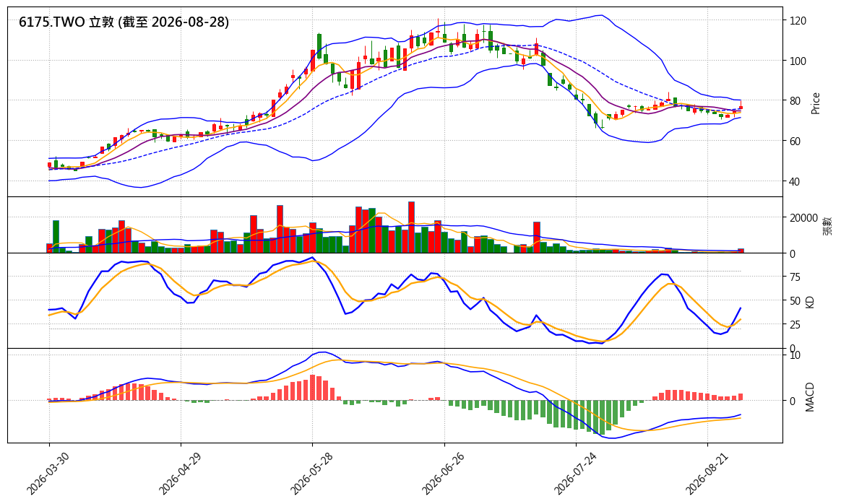Click the tallest red volume bar in late June
The width and height of the screenshot is (841, 504).
[x=411, y=227]
